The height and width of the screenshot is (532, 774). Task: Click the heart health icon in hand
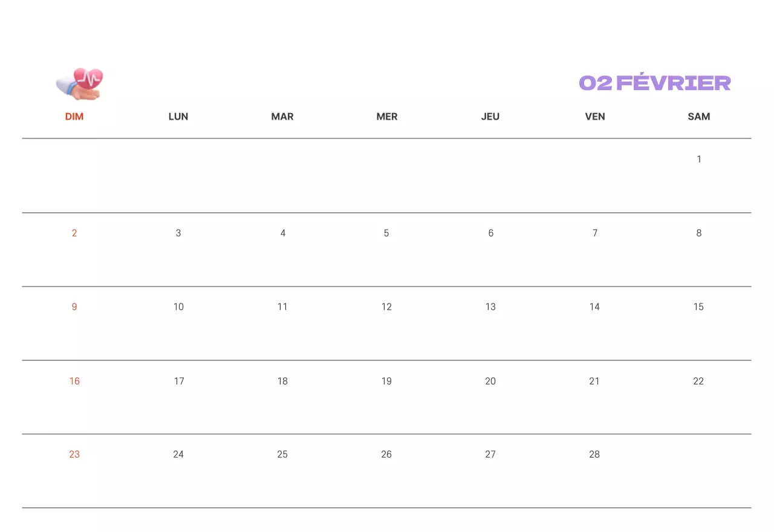(80, 83)
